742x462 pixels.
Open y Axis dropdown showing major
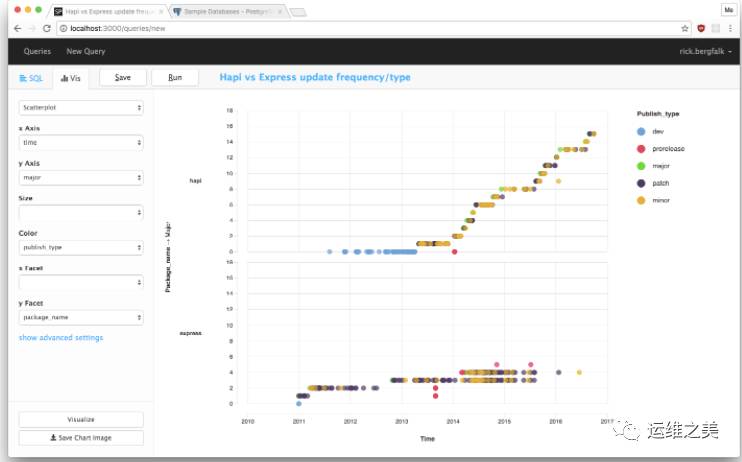point(81,178)
